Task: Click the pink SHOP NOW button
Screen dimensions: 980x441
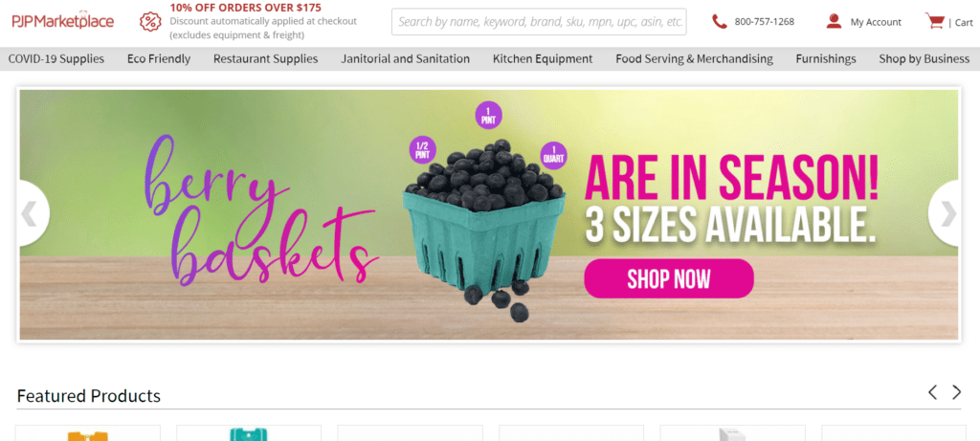Action: tap(669, 278)
